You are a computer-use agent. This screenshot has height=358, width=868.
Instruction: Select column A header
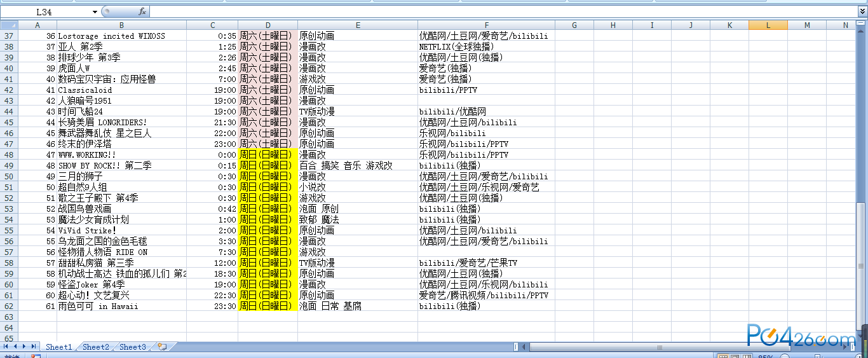(x=37, y=25)
